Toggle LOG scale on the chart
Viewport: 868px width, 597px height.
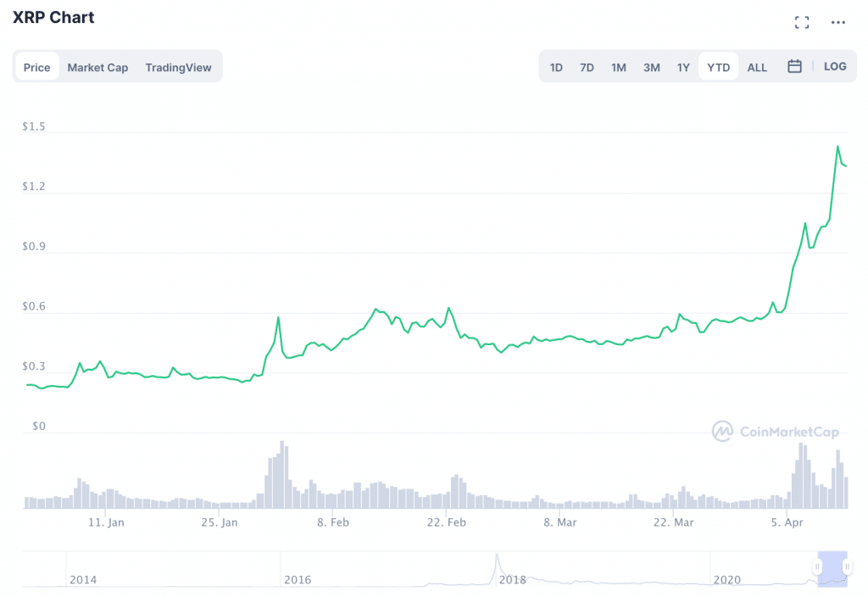click(835, 66)
